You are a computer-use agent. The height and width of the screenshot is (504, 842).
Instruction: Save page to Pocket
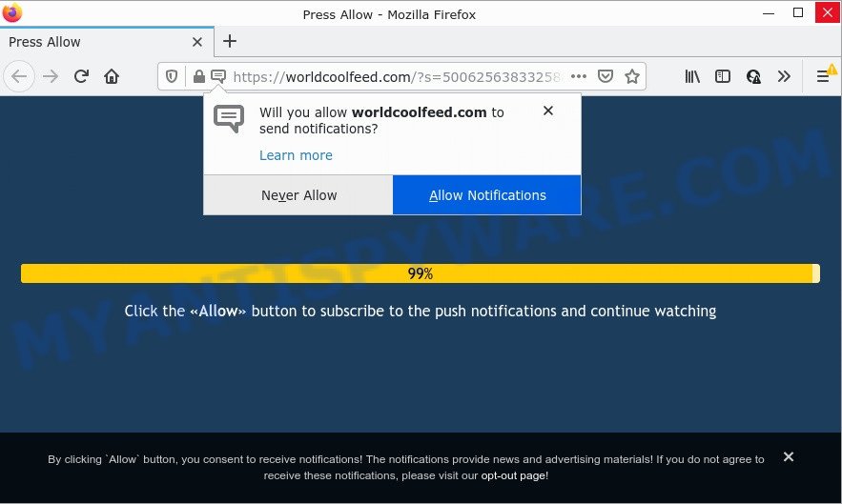[606, 77]
